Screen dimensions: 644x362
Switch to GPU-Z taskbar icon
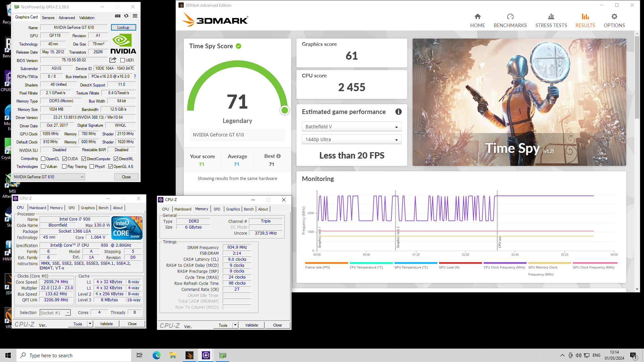point(223,355)
